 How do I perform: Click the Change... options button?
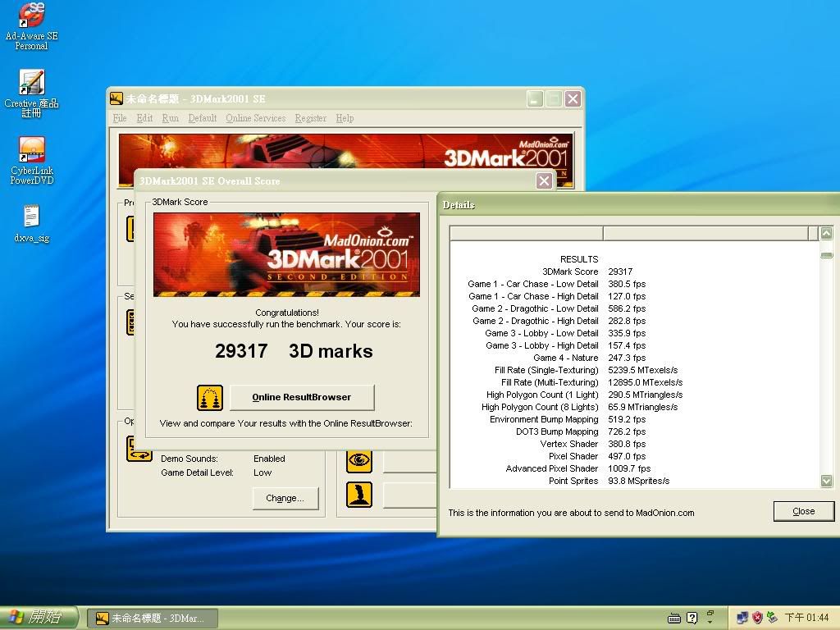click(285, 498)
